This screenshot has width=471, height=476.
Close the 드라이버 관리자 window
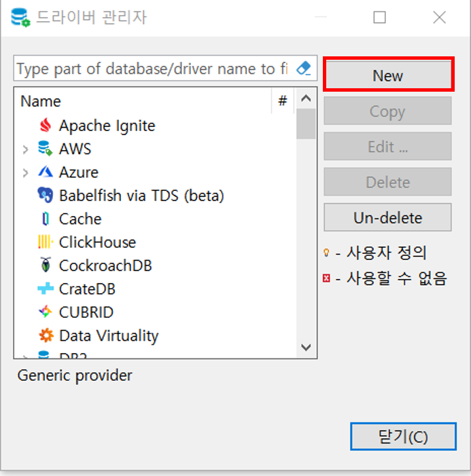(x=440, y=17)
